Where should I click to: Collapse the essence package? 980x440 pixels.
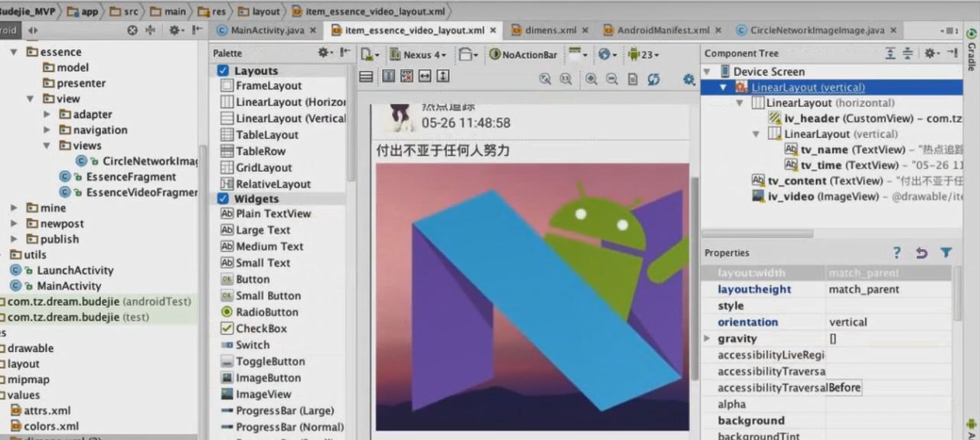[14, 52]
